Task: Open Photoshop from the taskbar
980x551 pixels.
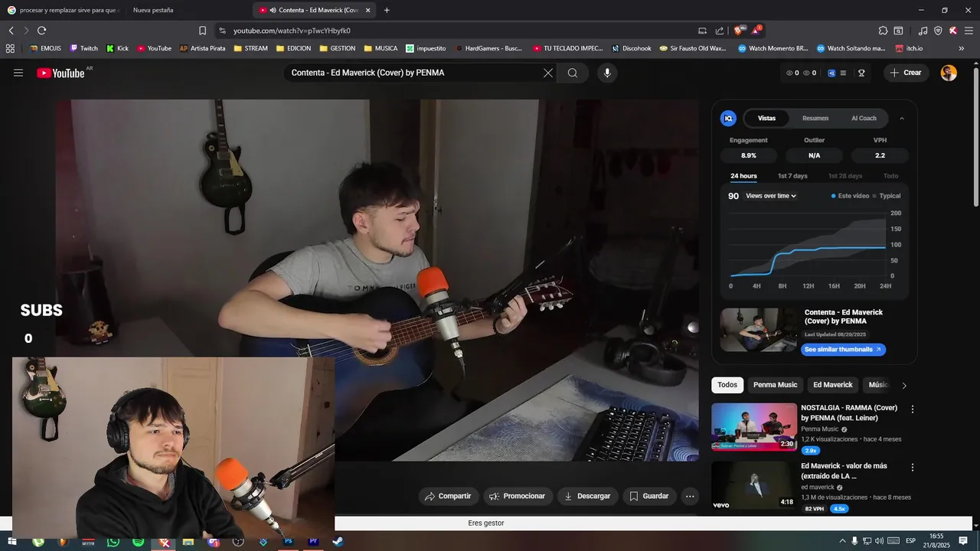Action: (288, 542)
